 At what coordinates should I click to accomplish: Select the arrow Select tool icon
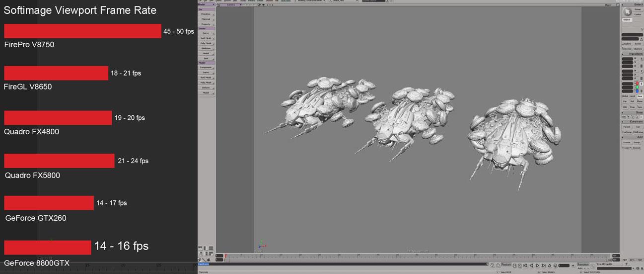pyautogui.click(x=628, y=12)
